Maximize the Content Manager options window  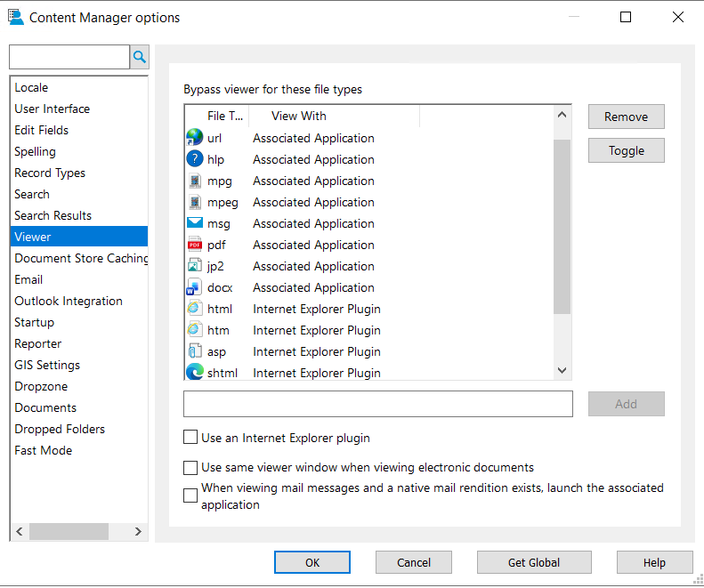pyautogui.click(x=626, y=17)
